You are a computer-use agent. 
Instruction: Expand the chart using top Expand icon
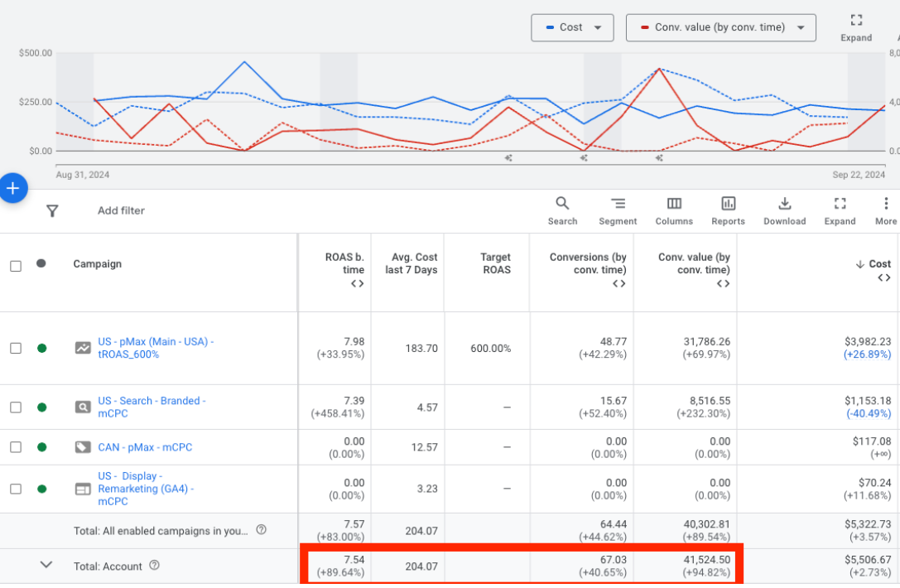(856, 21)
